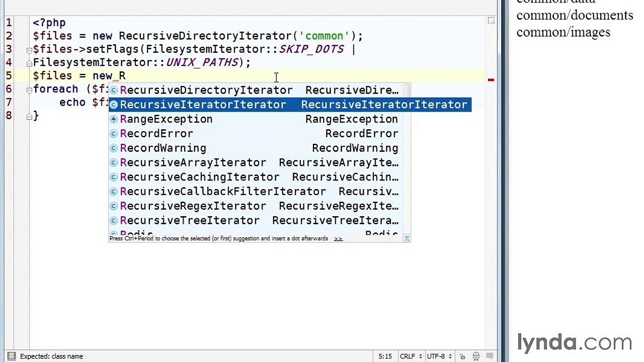Click the 5:15 caret position indicator
This screenshot has height=362, width=644.
pyautogui.click(x=385, y=356)
